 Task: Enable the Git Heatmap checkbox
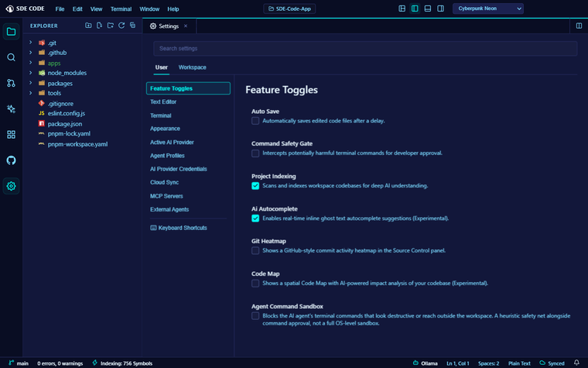click(x=255, y=250)
